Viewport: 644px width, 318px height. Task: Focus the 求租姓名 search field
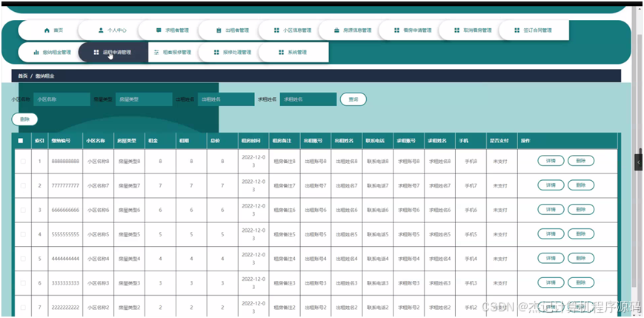(x=308, y=99)
